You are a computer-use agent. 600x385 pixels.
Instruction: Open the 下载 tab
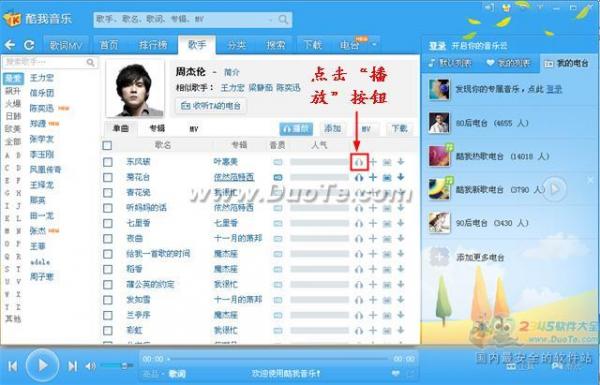(x=313, y=45)
